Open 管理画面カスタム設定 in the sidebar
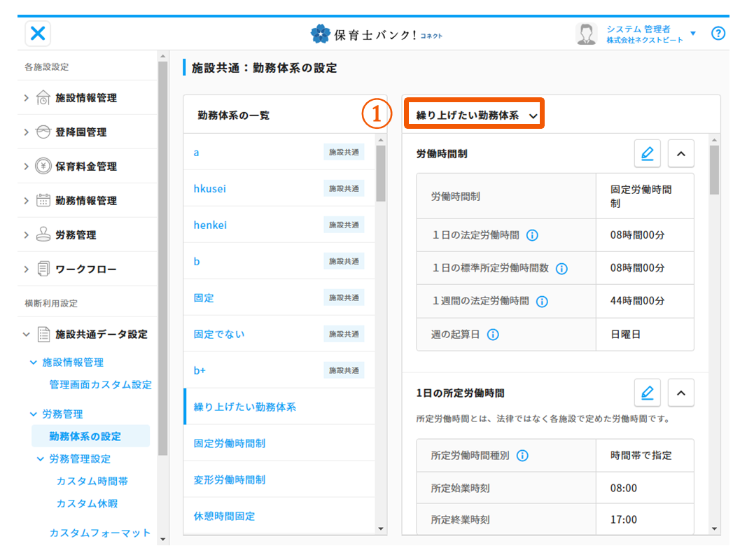 tap(100, 385)
